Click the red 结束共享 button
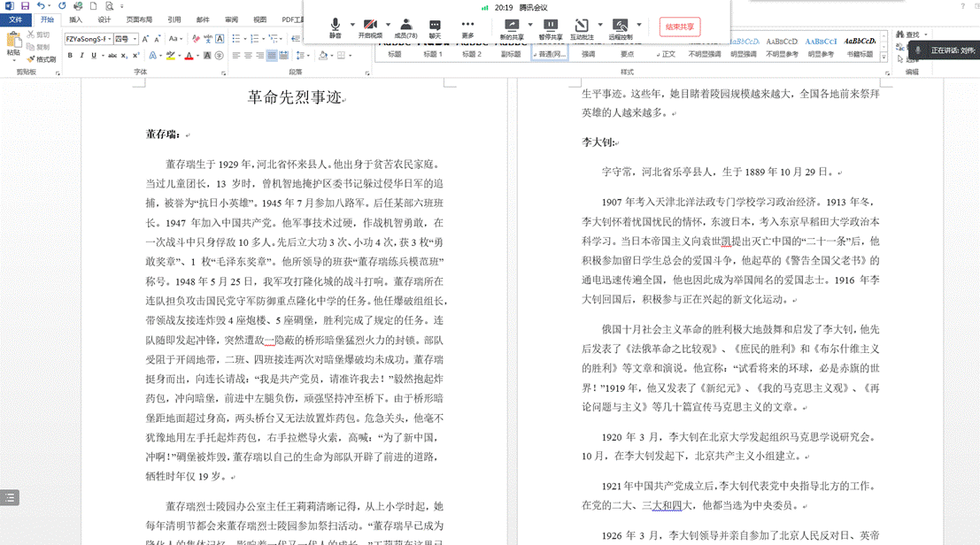 point(679,27)
